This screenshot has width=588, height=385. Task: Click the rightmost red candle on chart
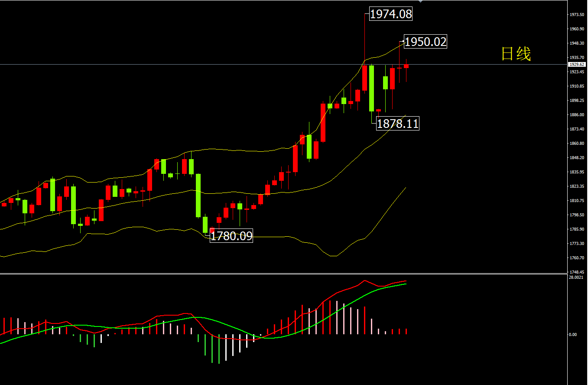[x=406, y=66]
